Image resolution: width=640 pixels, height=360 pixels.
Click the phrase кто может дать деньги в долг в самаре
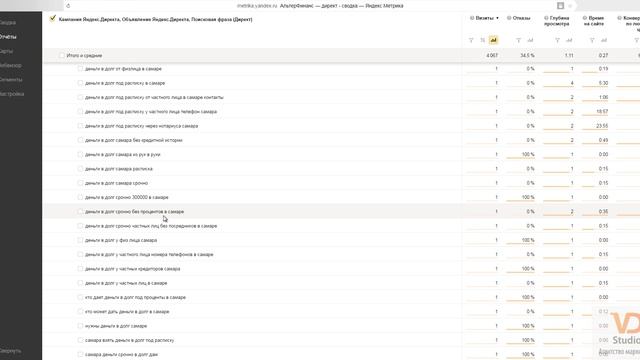[127, 311]
